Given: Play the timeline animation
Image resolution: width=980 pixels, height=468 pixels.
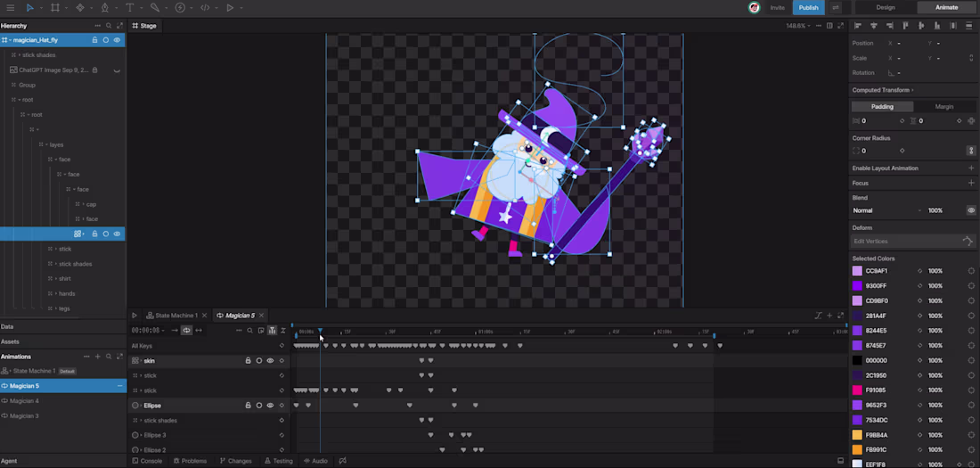Looking at the screenshot, I should (x=134, y=316).
